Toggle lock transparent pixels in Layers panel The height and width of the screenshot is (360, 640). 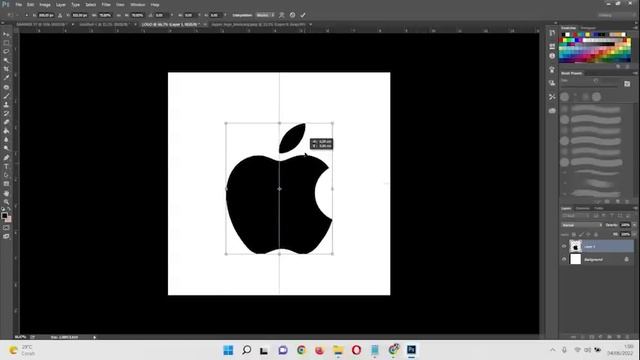(573, 234)
